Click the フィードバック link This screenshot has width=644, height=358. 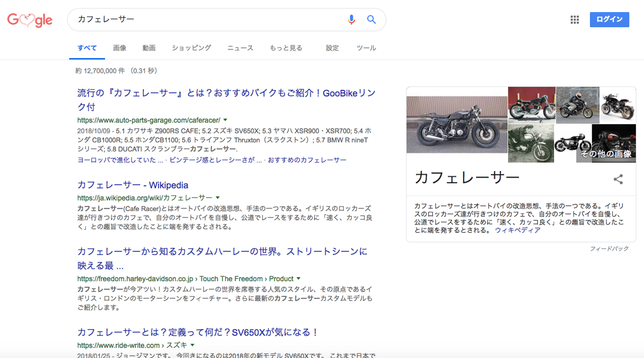(x=609, y=248)
